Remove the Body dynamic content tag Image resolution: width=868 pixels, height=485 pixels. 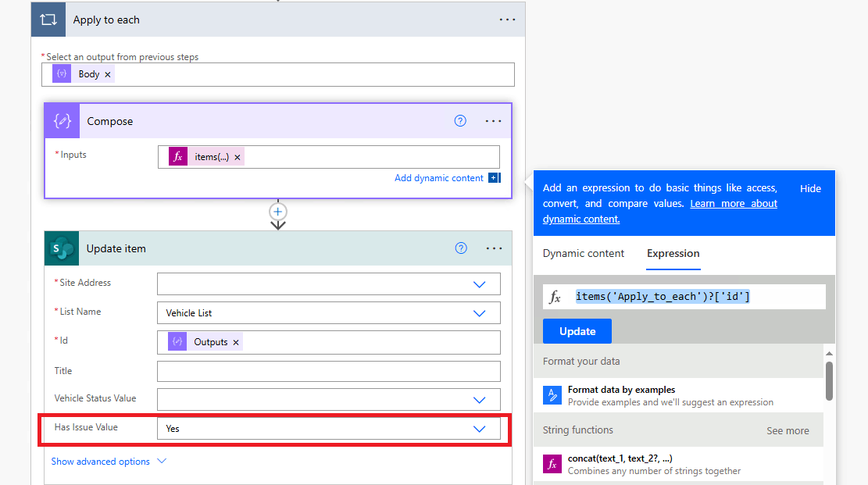click(x=107, y=73)
